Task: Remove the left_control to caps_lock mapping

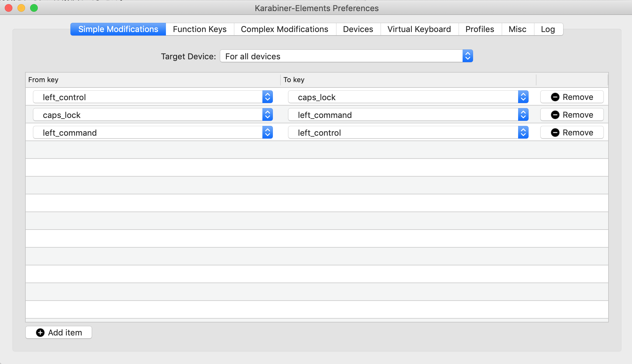Action: click(572, 97)
